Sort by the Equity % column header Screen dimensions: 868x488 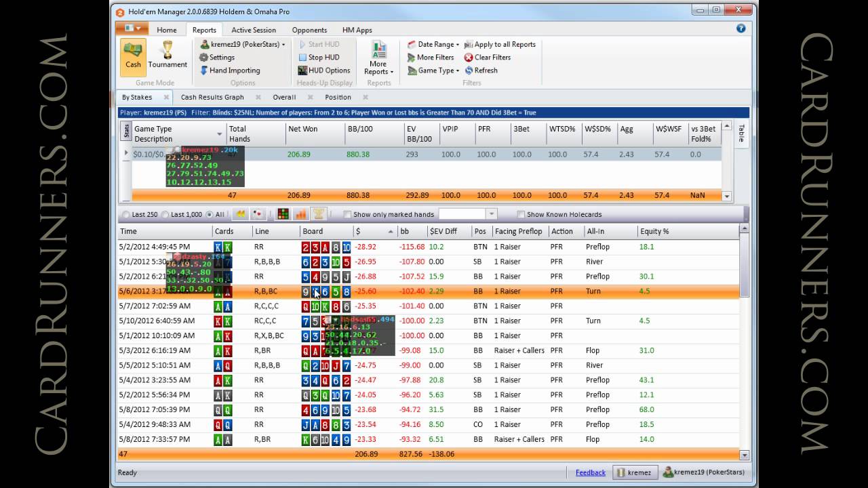coord(688,231)
